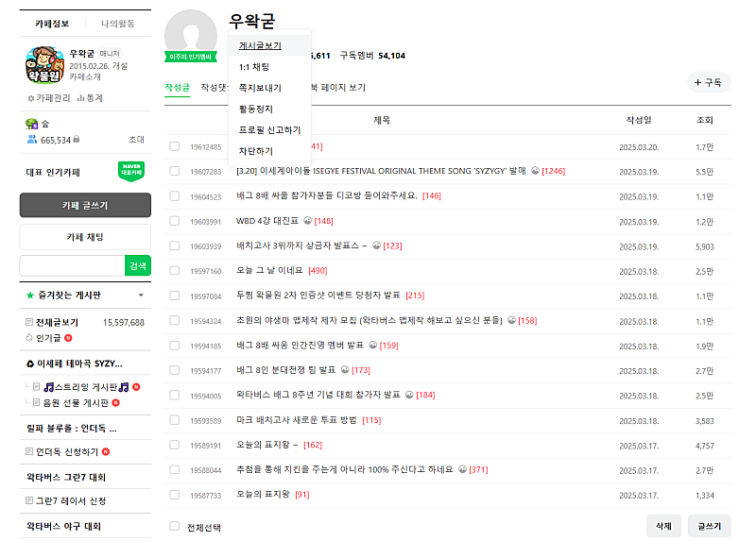Toggle the 전체선택 select-all checkbox
Viewport: 756px width, 541px height.
coord(174,526)
